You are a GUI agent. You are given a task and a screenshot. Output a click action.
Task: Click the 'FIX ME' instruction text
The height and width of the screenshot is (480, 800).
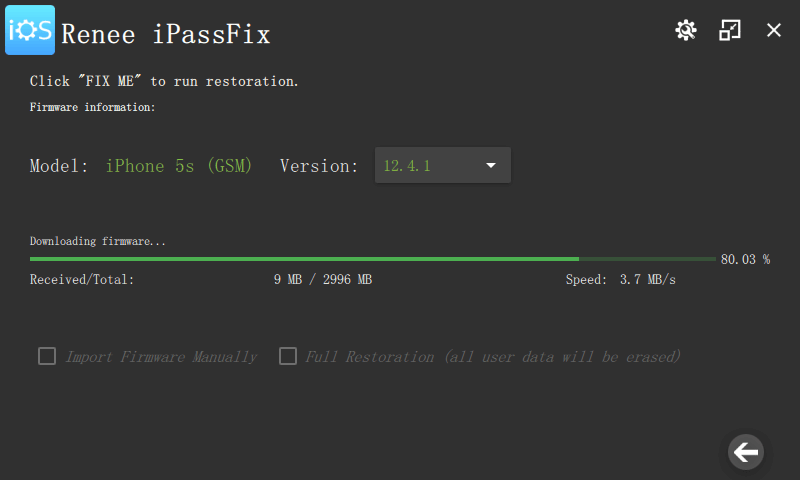(x=164, y=81)
